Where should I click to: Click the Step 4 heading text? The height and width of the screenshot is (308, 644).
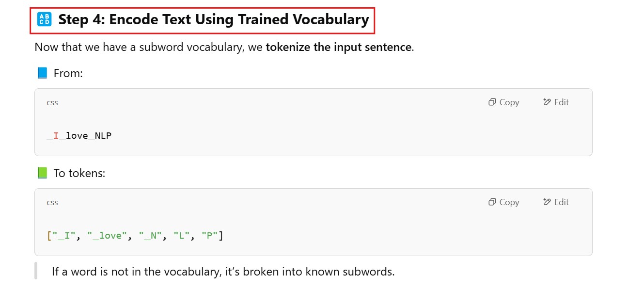pos(213,20)
